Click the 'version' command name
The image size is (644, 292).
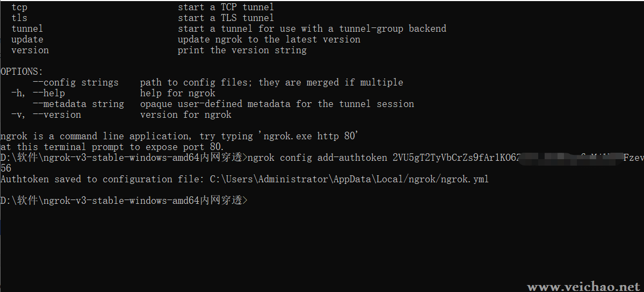(30, 50)
